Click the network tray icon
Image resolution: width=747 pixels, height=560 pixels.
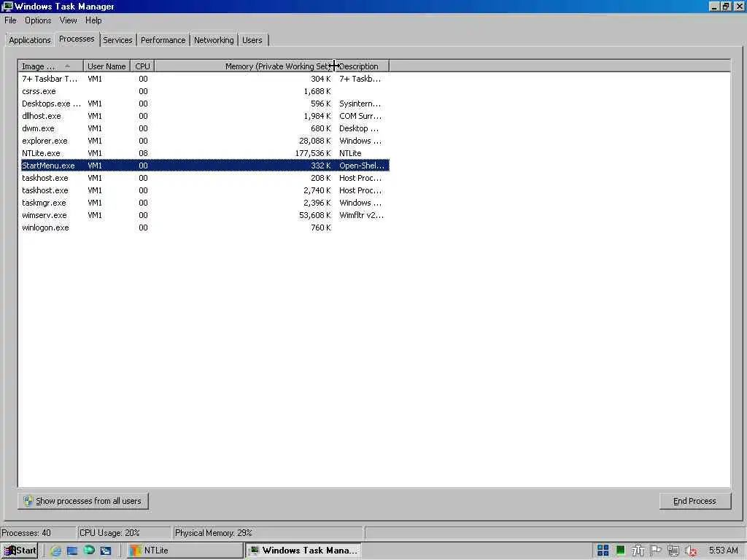tap(673, 551)
